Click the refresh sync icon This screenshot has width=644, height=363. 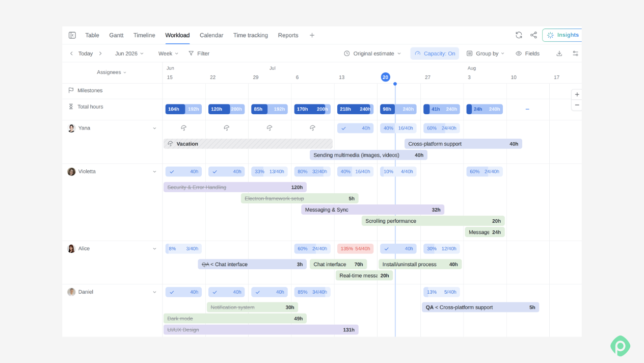pos(519,35)
